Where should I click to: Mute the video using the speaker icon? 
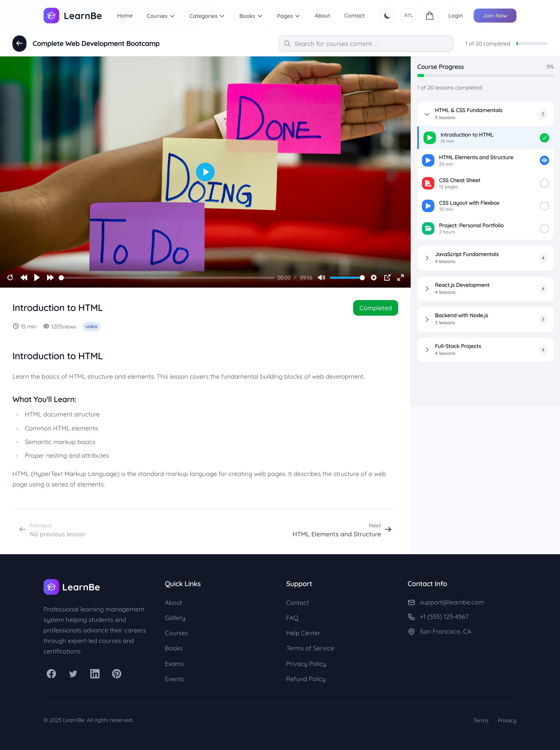[321, 278]
